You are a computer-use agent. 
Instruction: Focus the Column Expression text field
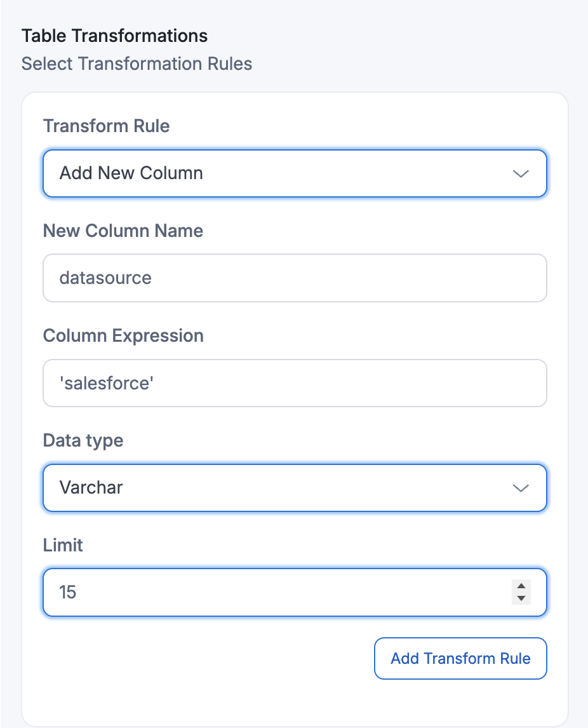pyautogui.click(x=295, y=383)
